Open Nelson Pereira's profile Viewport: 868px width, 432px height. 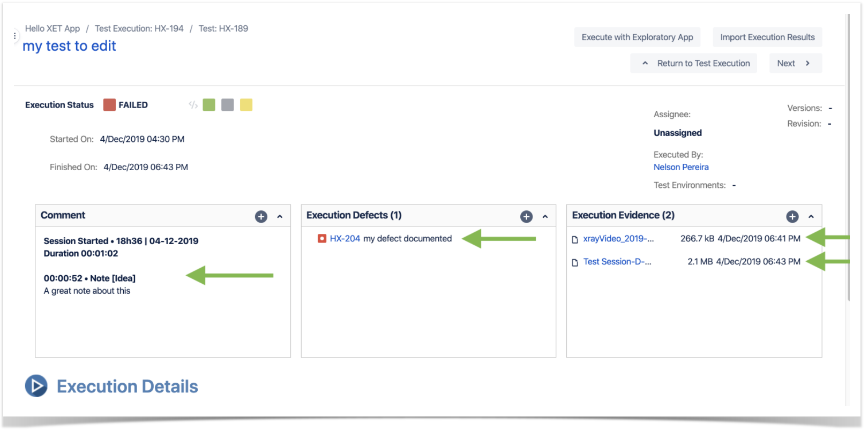click(x=681, y=167)
